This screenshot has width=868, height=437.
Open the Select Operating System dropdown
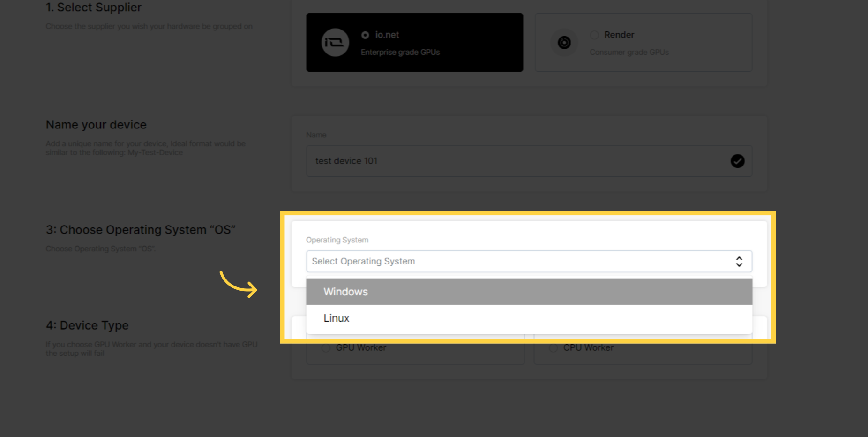(x=529, y=261)
